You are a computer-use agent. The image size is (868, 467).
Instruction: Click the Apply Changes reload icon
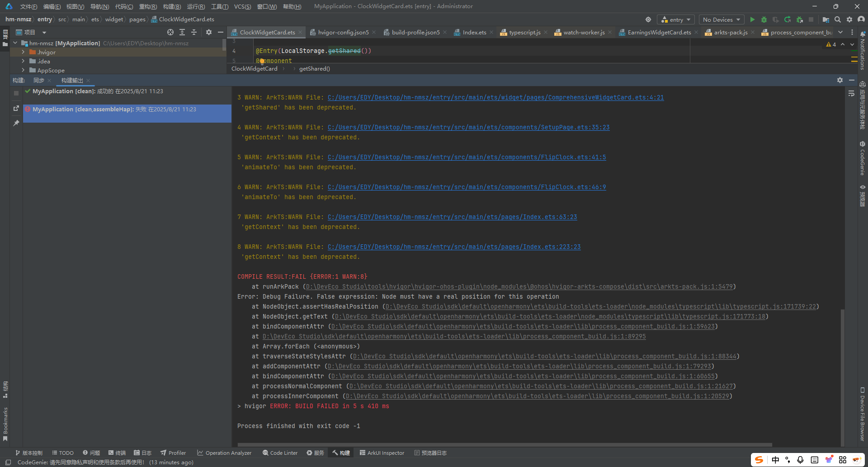tap(788, 19)
